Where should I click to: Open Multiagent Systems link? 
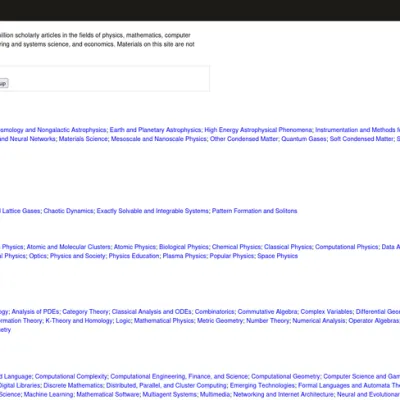[x=170, y=394]
